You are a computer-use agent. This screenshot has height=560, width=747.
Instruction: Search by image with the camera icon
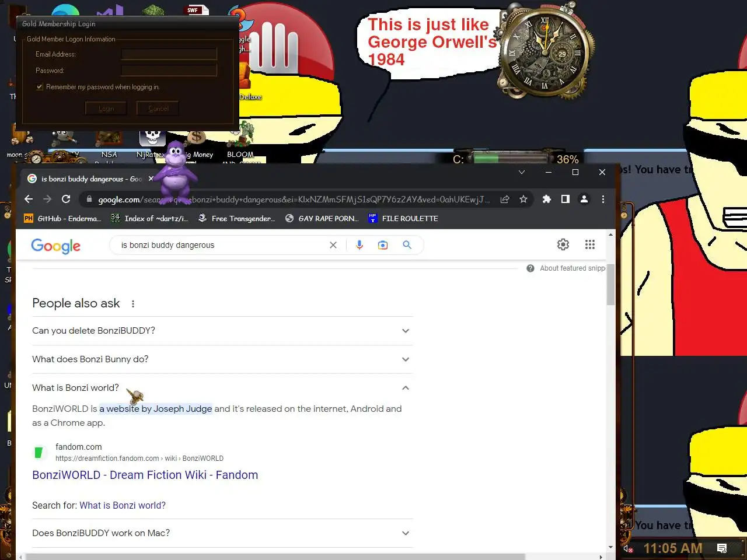coord(383,245)
